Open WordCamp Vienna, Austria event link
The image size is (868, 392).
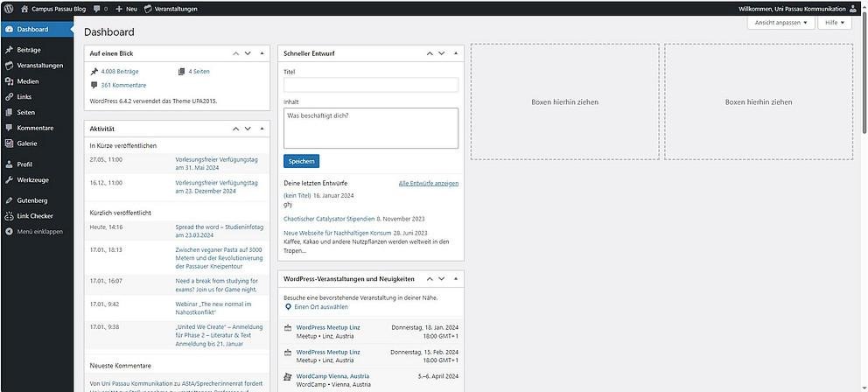332,376
